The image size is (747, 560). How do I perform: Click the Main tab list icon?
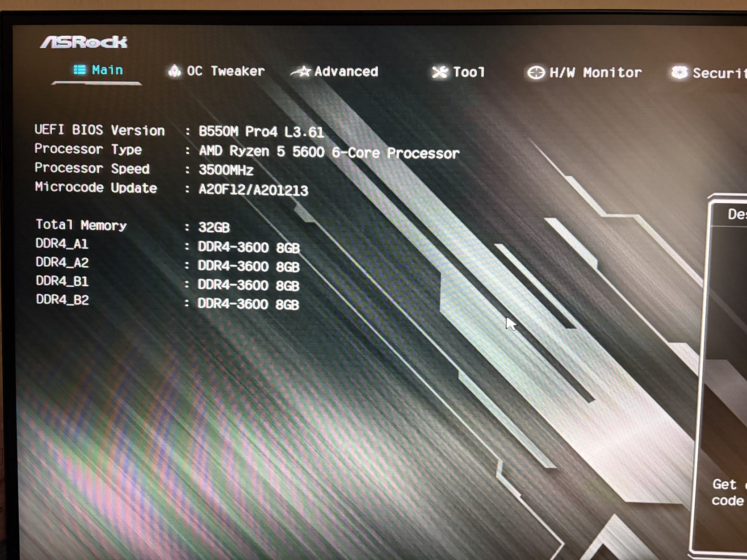point(80,70)
